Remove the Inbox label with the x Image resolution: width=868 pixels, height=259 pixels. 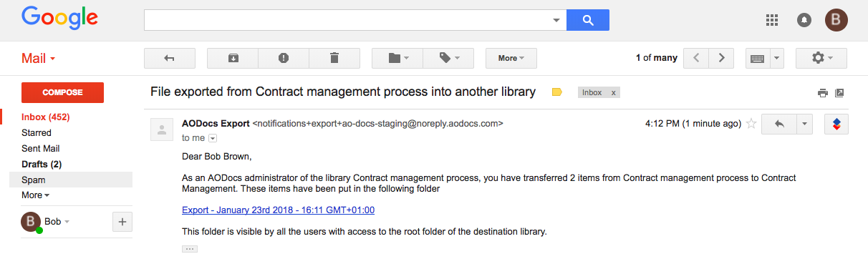(614, 93)
